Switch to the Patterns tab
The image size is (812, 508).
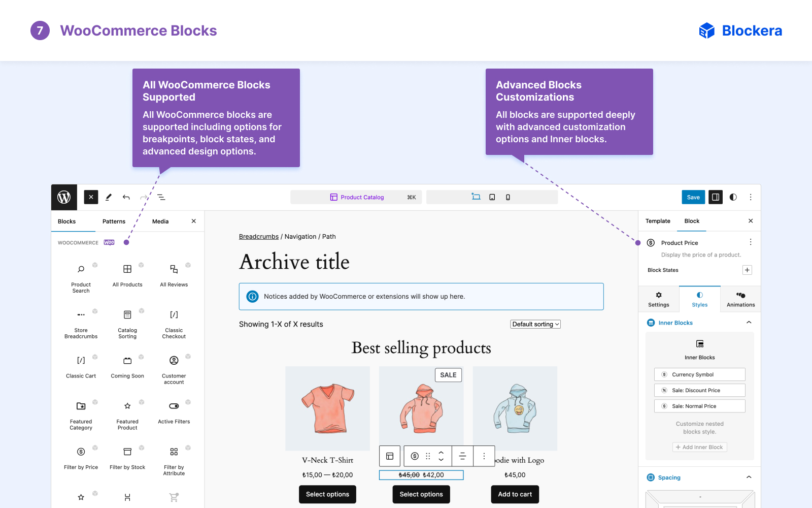[x=114, y=221]
